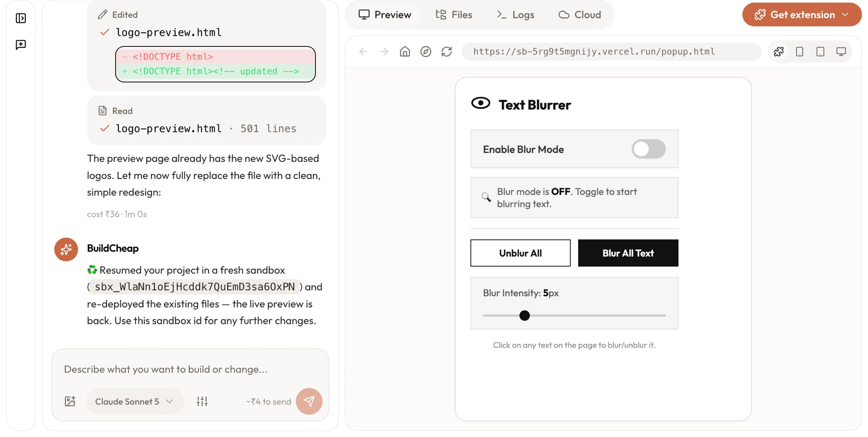868x437 pixels.
Task: Open the Claude Sonnet 5 model dropdown
Action: click(135, 401)
